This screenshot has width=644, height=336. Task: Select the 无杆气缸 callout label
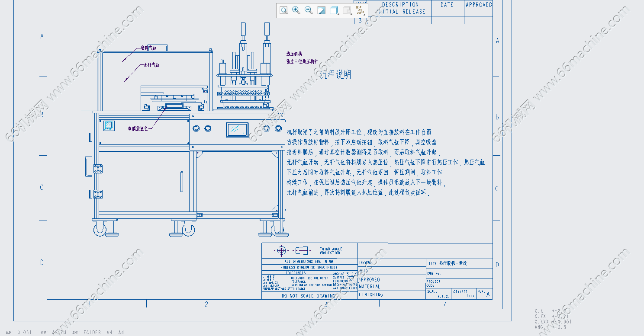151,65
